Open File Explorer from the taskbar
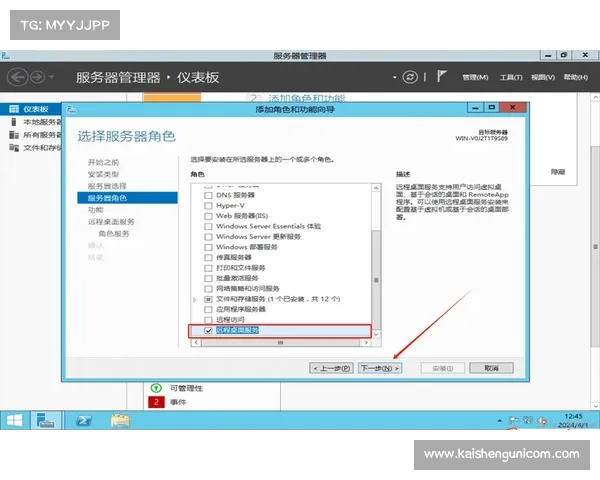 [x=120, y=420]
